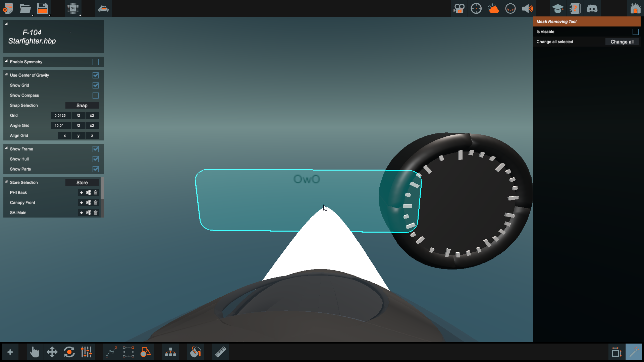Open the Discord icon in top bar

(592, 8)
